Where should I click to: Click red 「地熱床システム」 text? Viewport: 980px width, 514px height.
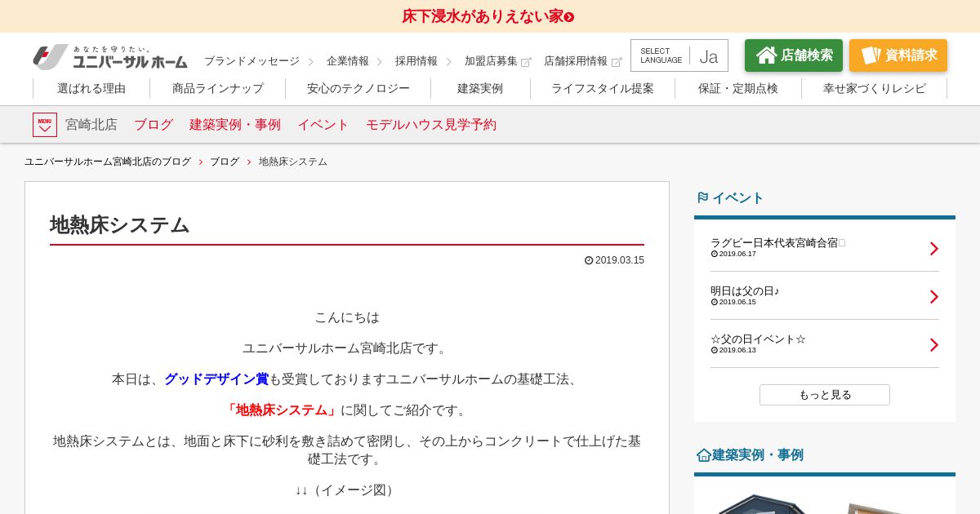(x=282, y=410)
